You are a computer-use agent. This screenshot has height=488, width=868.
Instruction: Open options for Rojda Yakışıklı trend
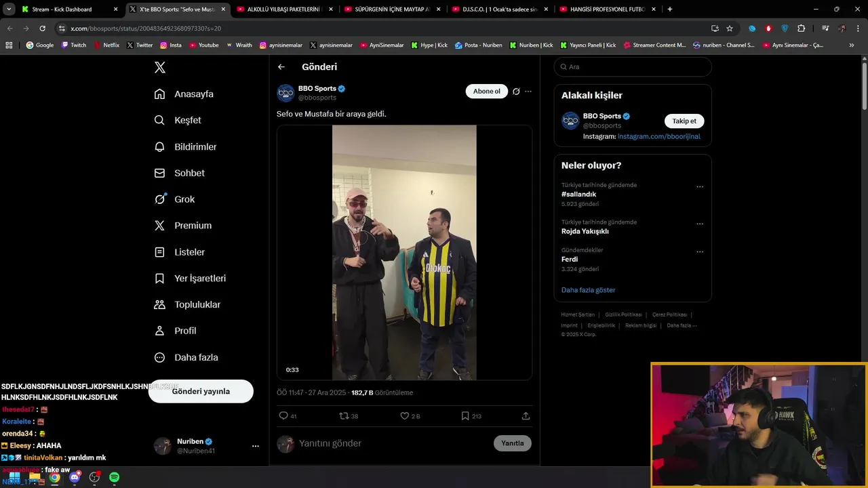point(700,224)
